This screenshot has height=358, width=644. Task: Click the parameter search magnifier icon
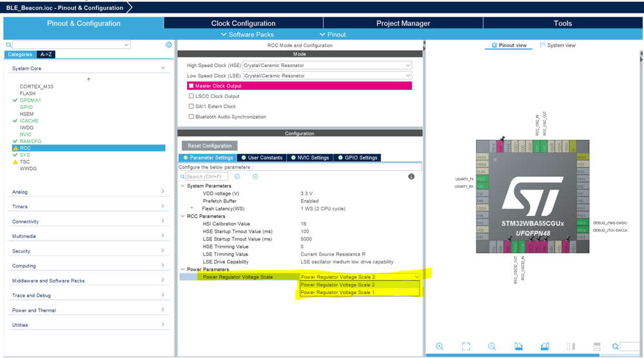183,176
